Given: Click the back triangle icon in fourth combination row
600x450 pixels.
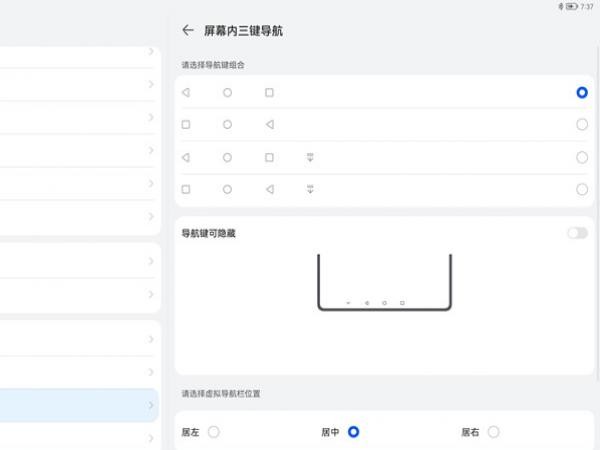Looking at the screenshot, I should [x=270, y=189].
